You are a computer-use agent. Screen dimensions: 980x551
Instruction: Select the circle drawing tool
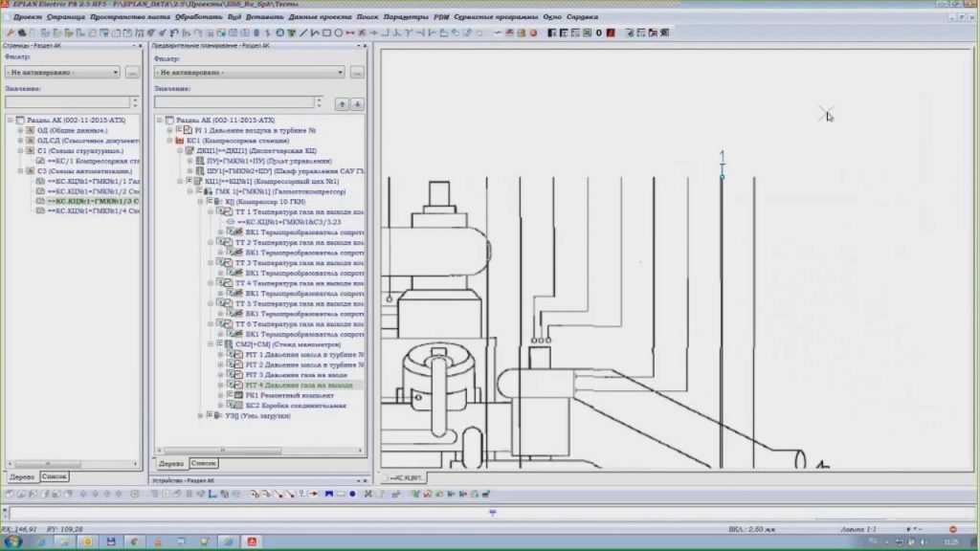point(339,33)
